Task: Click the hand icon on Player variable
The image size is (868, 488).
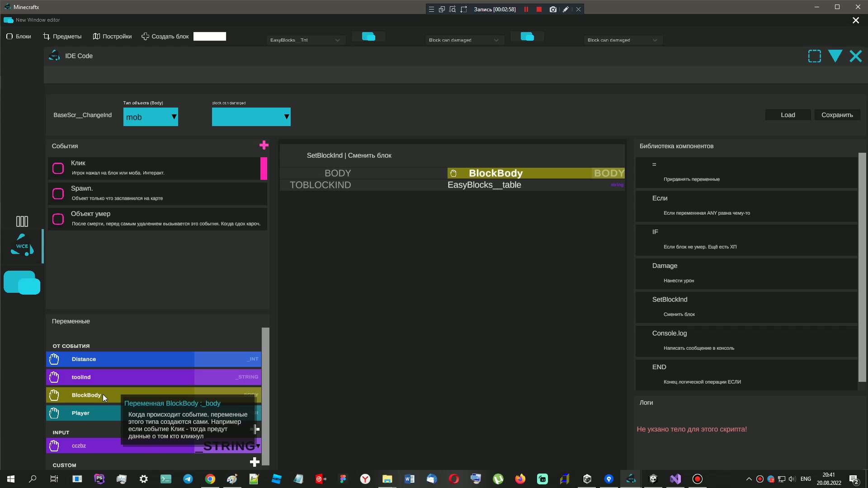Action: (x=54, y=413)
